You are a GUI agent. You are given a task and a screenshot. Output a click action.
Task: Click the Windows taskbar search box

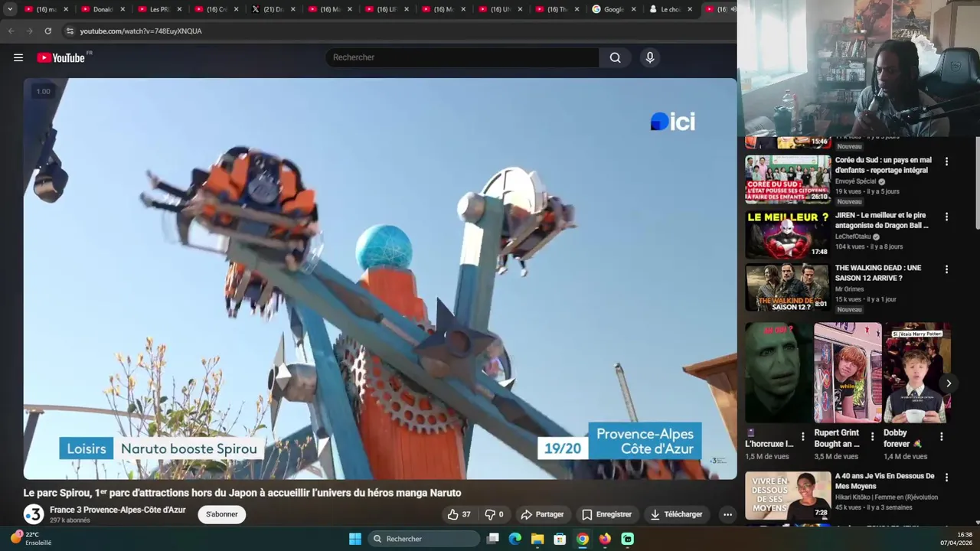tap(423, 539)
